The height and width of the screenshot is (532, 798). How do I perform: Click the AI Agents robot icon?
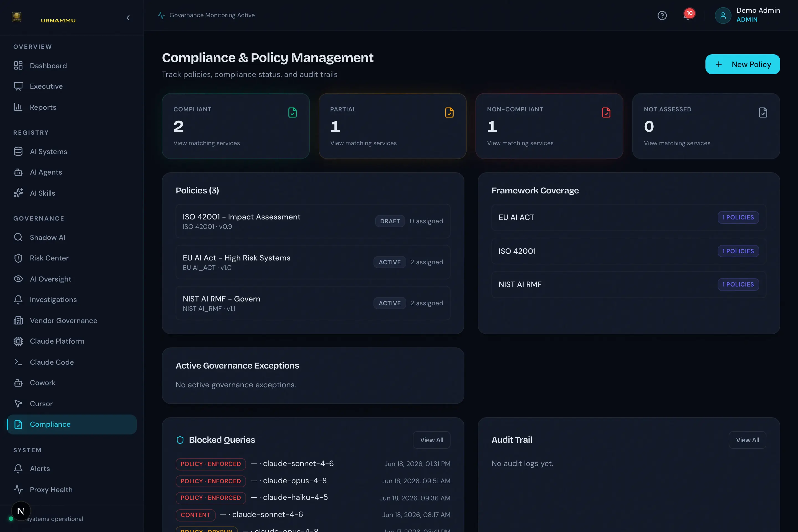18,172
